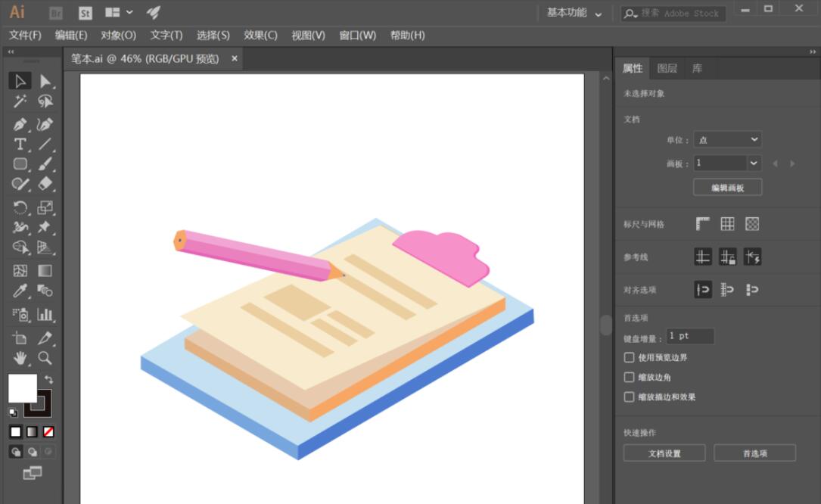821x504 pixels.
Task: Open the 对象(O) menu
Action: [118, 36]
